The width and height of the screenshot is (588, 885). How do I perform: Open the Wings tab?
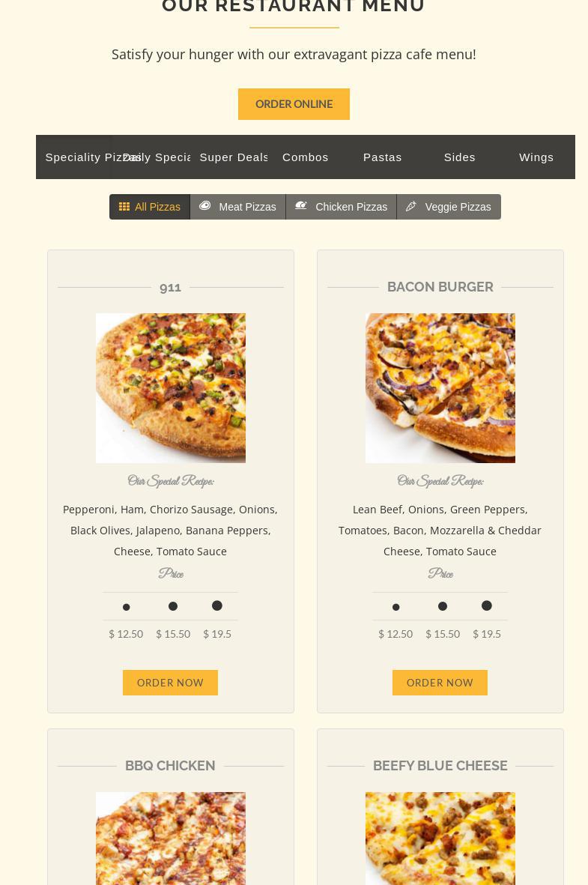pos(536,157)
